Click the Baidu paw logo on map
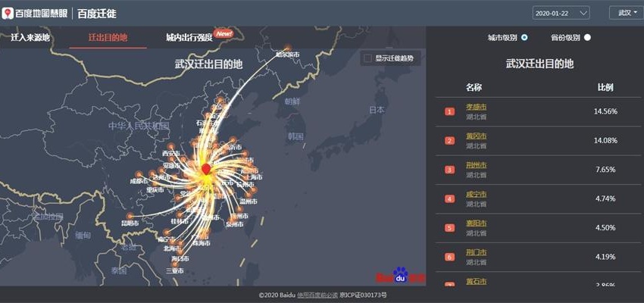Screen dimensions: 644x303 click(400, 275)
